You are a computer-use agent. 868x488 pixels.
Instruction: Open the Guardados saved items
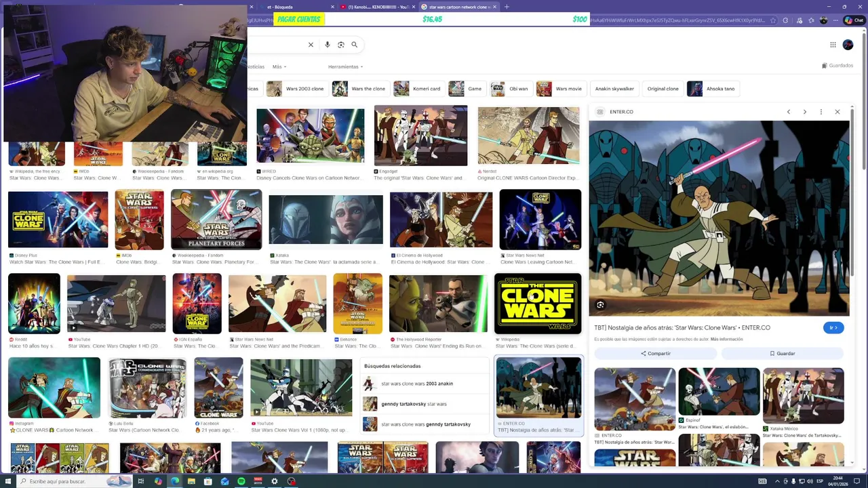(x=837, y=66)
